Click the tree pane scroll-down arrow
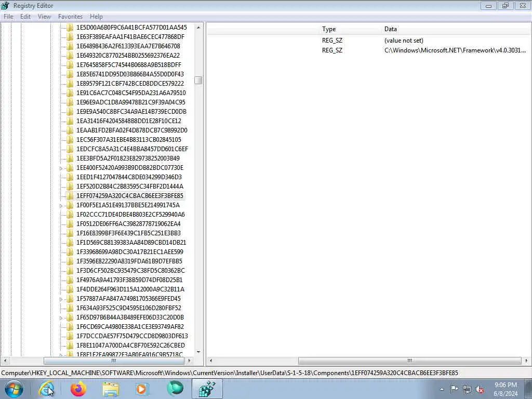This screenshot has height=399, width=532. [x=198, y=352]
